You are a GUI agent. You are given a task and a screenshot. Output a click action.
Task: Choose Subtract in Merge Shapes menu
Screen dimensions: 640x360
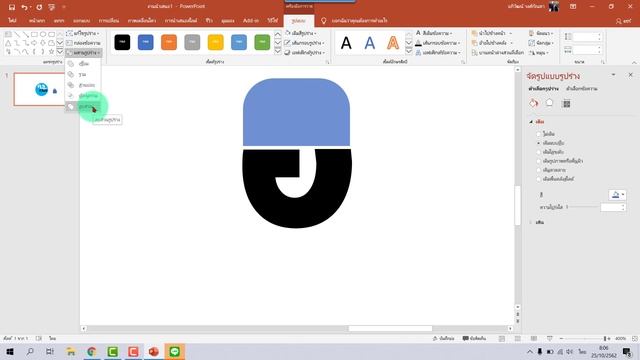point(83,107)
